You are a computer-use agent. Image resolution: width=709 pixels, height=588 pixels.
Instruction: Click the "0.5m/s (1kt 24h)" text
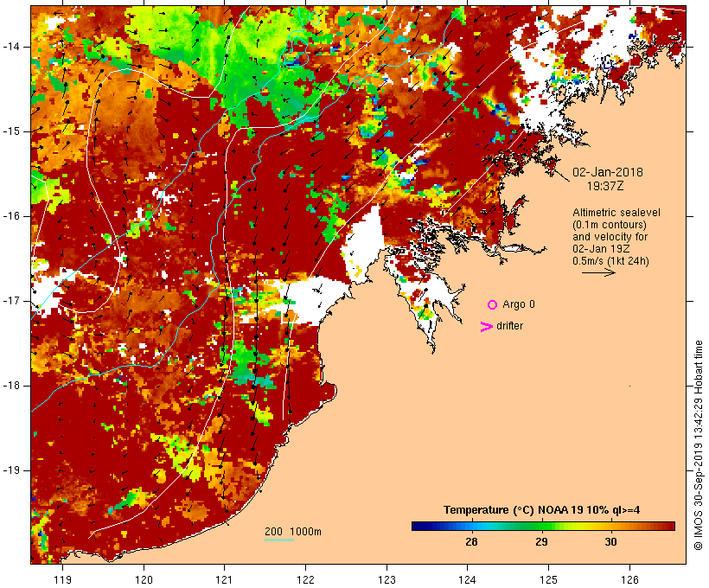(x=611, y=261)
